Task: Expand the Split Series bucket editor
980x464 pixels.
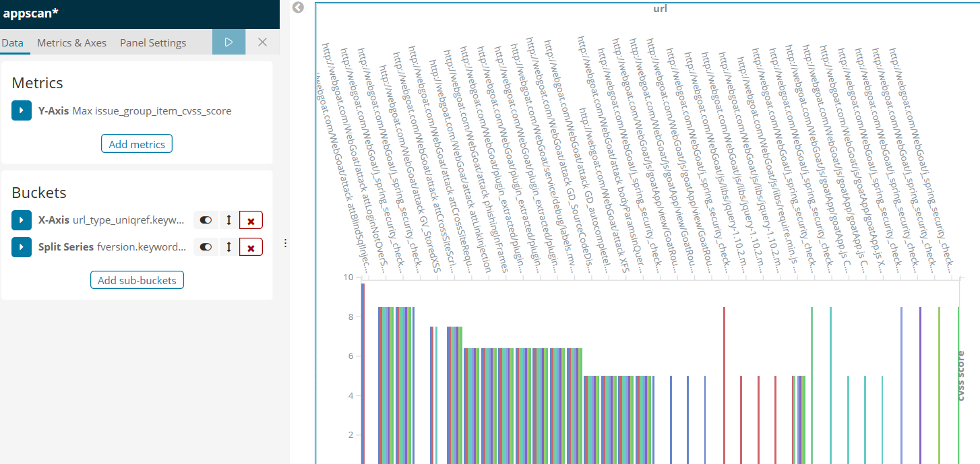Action: [22, 247]
